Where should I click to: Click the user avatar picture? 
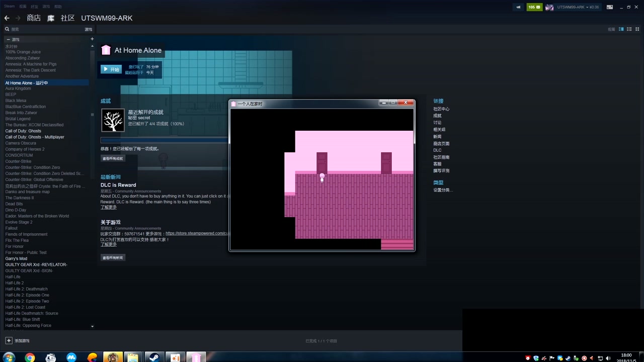point(549,7)
